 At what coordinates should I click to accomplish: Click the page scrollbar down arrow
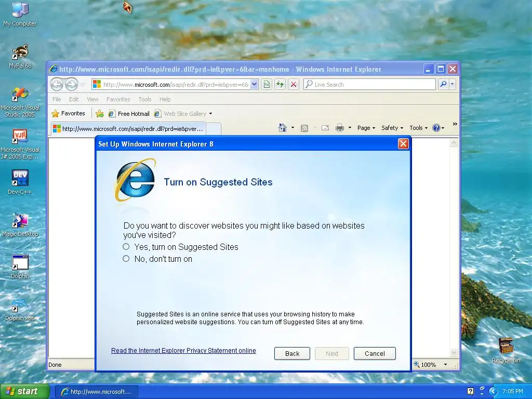point(454,353)
